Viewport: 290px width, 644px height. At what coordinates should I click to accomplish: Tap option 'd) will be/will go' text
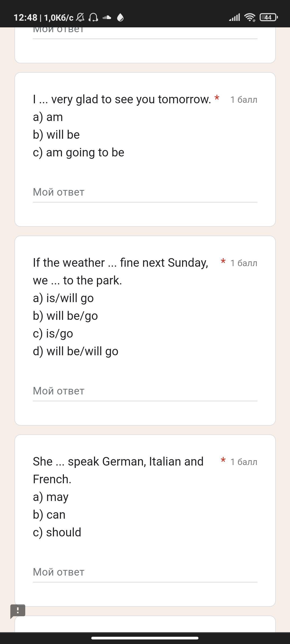click(x=76, y=351)
